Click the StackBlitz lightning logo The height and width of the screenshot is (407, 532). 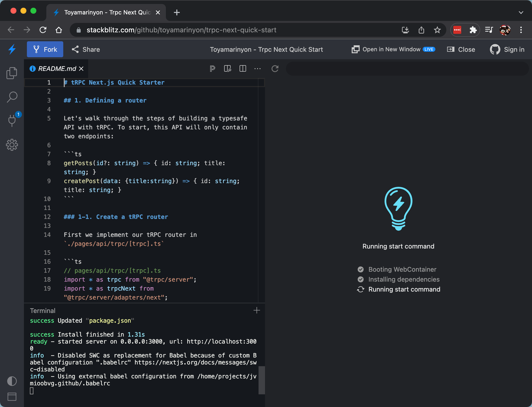tap(12, 49)
